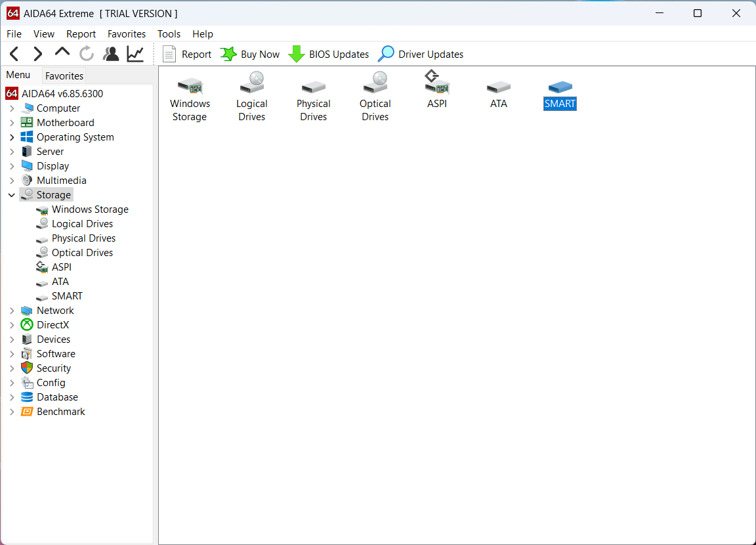Switch to the Favorites tab
The image size is (756, 545).
64,76
